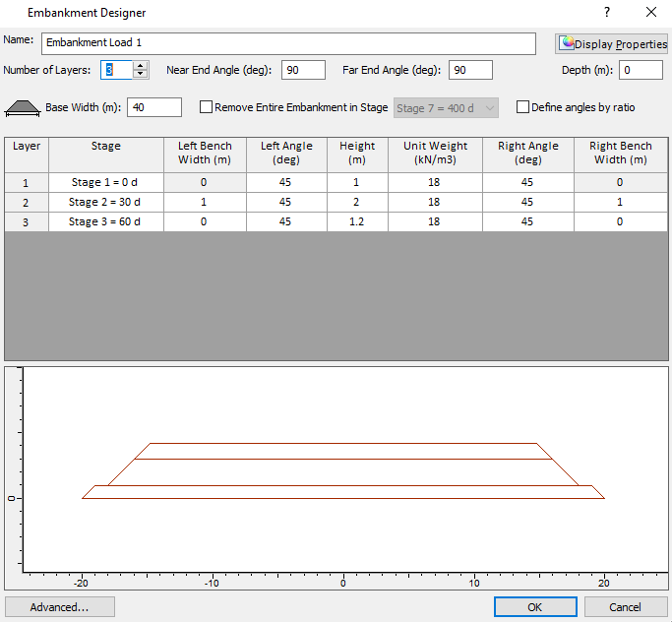
Task: Click the Far End Angle input field
Action: 470,70
